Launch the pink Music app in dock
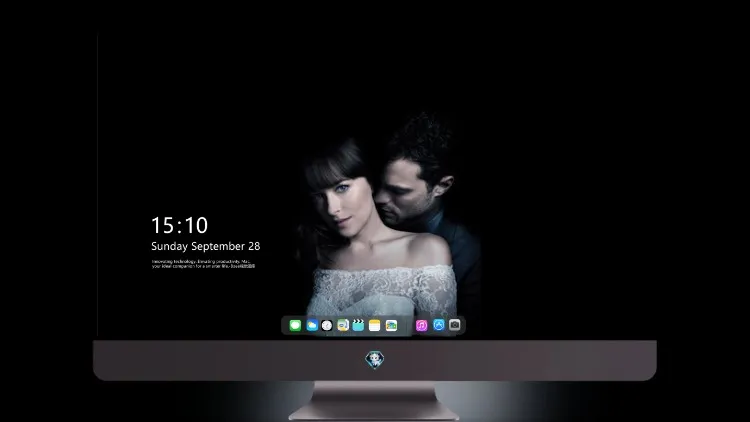Viewport: 750px width, 422px height. pos(421,325)
